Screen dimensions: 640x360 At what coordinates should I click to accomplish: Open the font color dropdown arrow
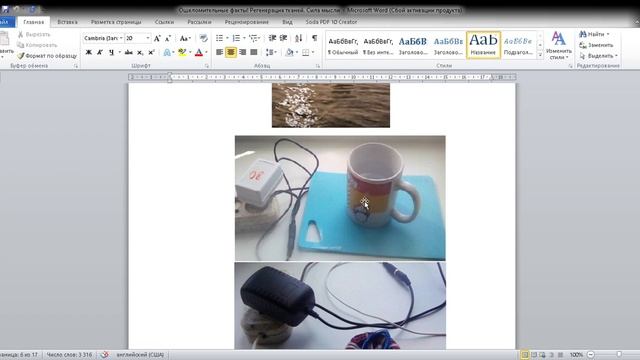[206, 52]
